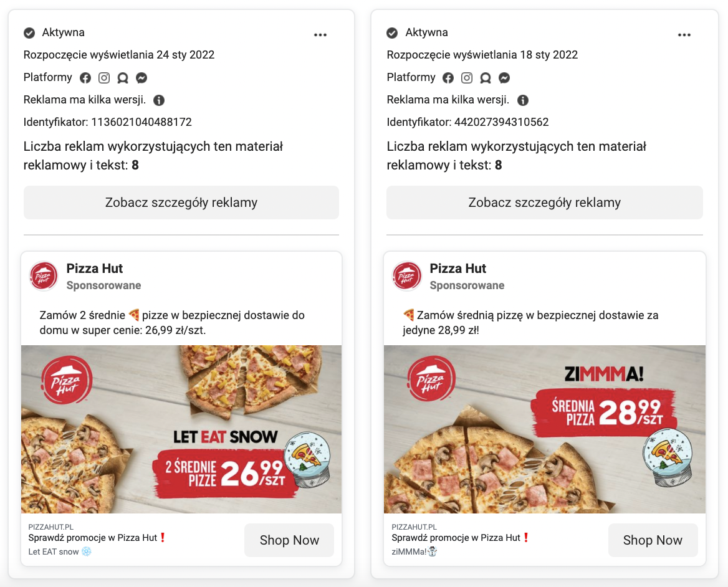Image resolution: width=728 pixels, height=587 pixels.
Task: Open the 'Let Eat Snow' pizza ad image
Action: [181, 429]
